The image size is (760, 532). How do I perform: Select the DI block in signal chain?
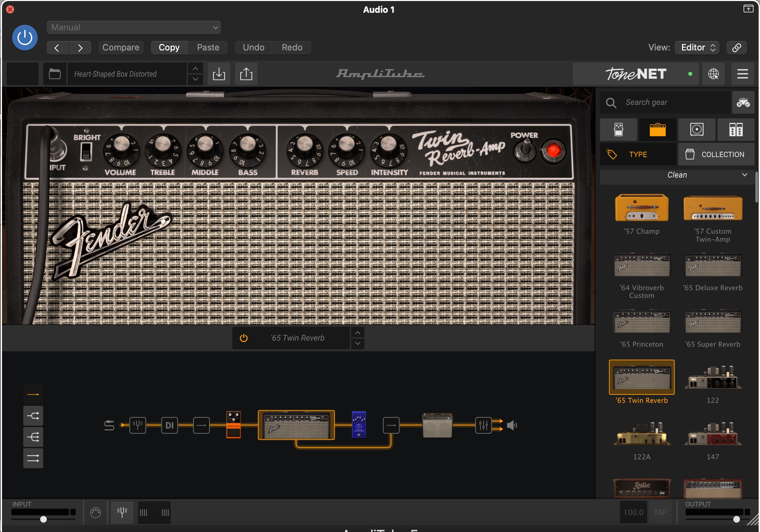(x=169, y=425)
